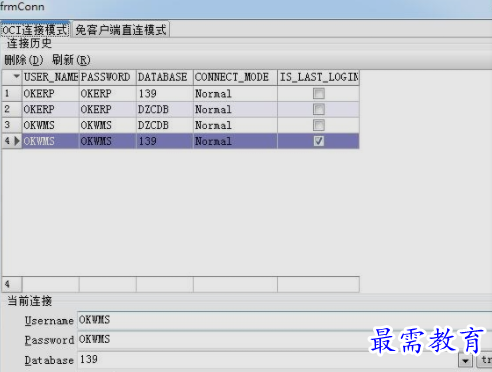Click the grid footer record count cell
492x372 pixels.
click(x=12, y=284)
